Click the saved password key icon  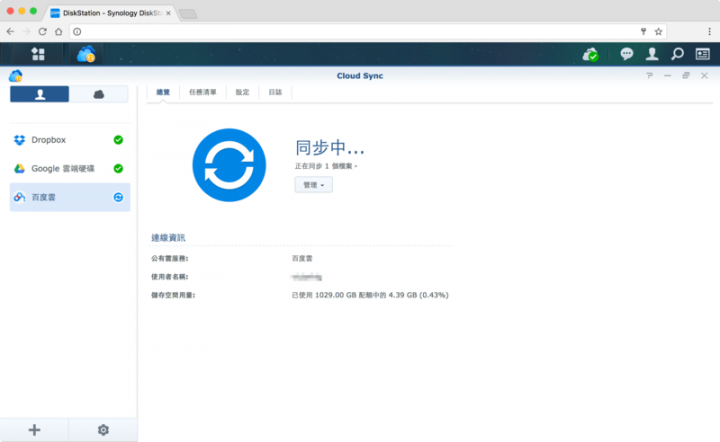click(x=643, y=32)
